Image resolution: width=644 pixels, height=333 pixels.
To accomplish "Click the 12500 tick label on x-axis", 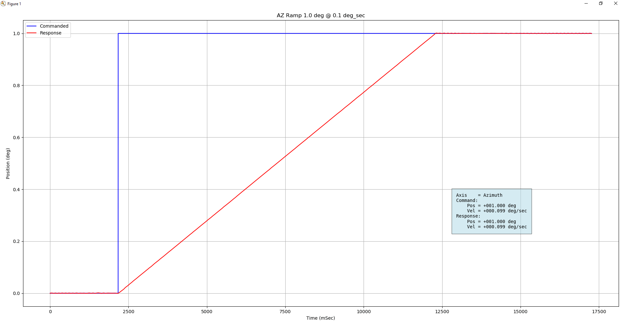I will point(442,312).
